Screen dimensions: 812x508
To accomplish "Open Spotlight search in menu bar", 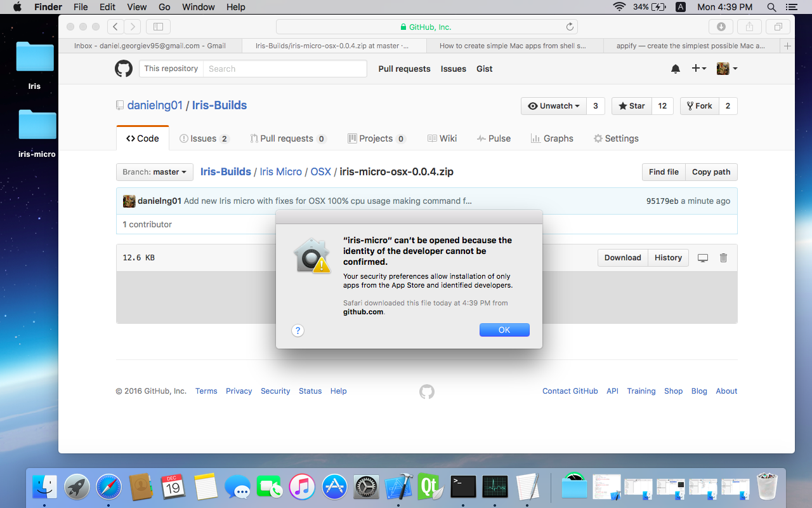I will click(x=771, y=7).
